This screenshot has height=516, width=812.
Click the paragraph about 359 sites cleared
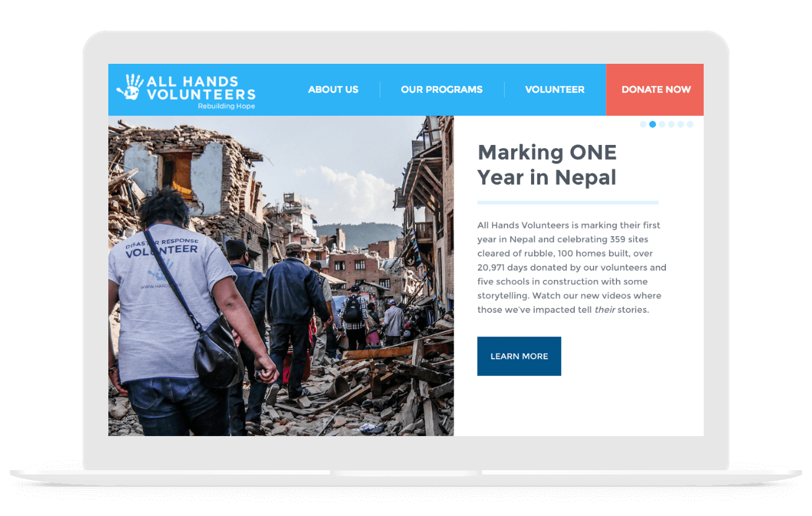pyautogui.click(x=571, y=268)
